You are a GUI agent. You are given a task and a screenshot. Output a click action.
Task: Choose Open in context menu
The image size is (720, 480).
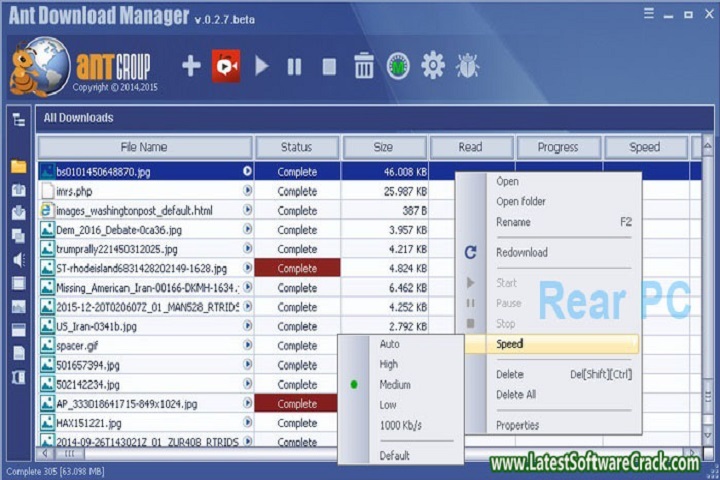point(507,181)
